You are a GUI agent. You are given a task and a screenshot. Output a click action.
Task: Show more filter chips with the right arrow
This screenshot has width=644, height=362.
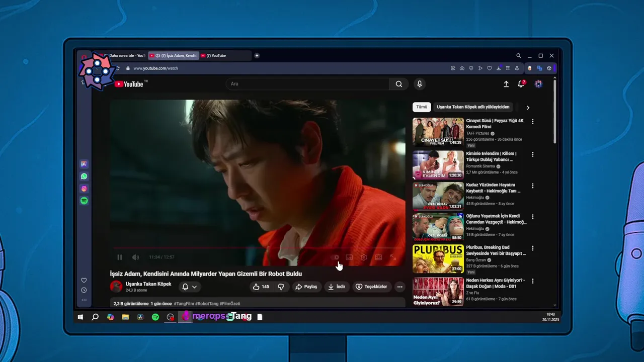pyautogui.click(x=528, y=107)
